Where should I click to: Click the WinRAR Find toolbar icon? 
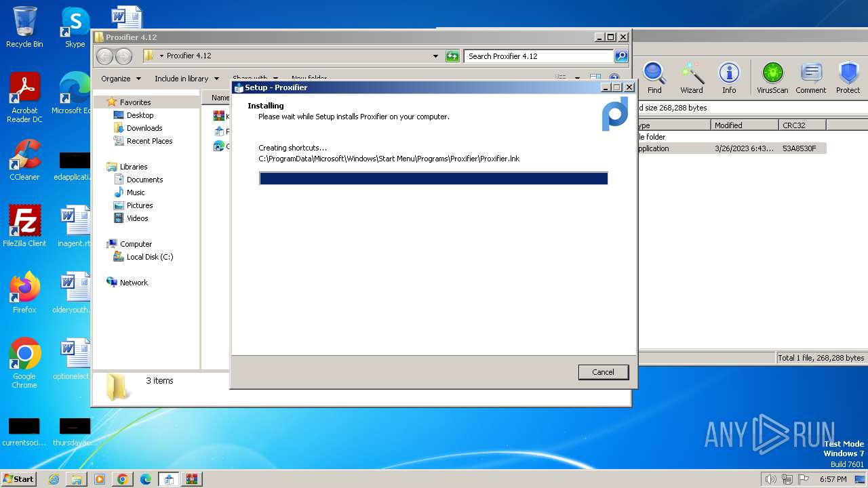point(654,77)
